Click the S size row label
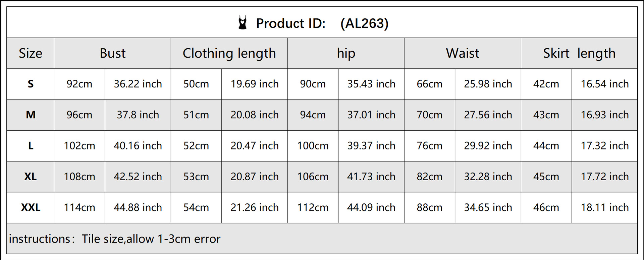644x260 pixels. pyautogui.click(x=31, y=84)
